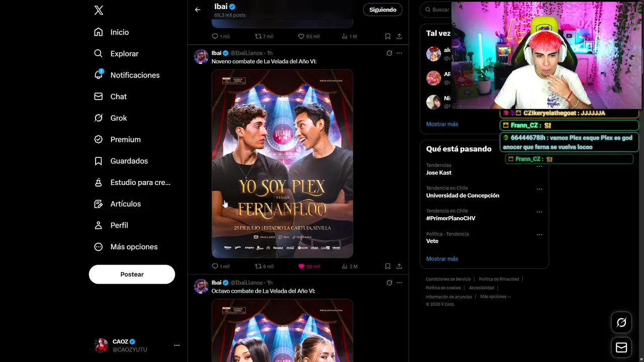Image resolution: width=644 pixels, height=362 pixels.
Task: Open the Octavo combate poster image
Action: pos(282,331)
